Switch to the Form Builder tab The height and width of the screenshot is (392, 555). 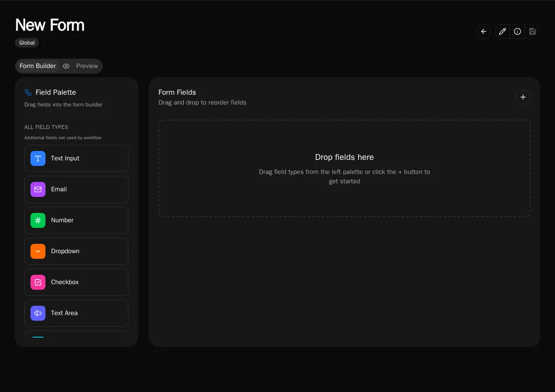[x=37, y=66]
